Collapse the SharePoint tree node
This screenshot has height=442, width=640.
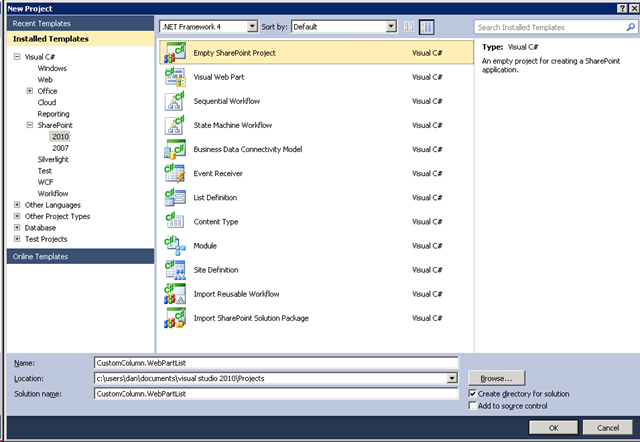point(30,125)
